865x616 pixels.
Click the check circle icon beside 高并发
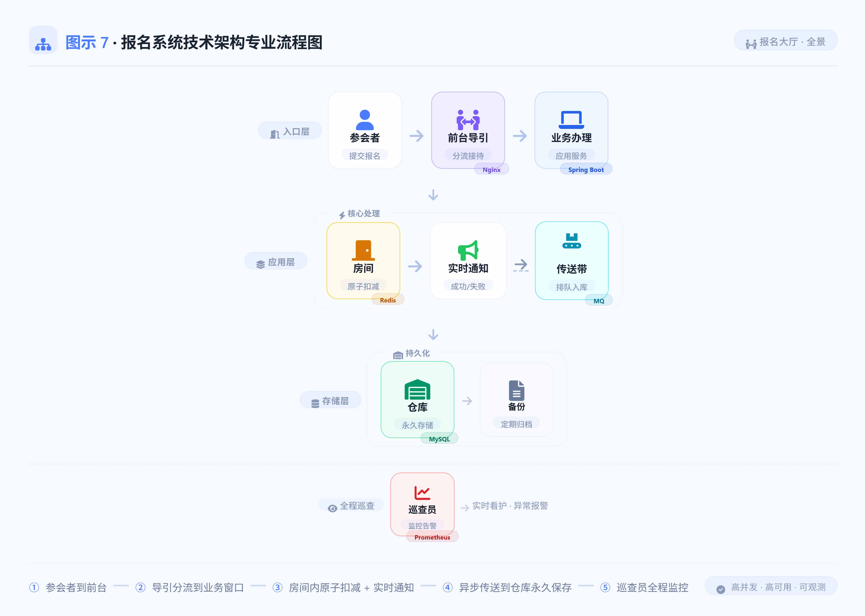tap(721, 589)
